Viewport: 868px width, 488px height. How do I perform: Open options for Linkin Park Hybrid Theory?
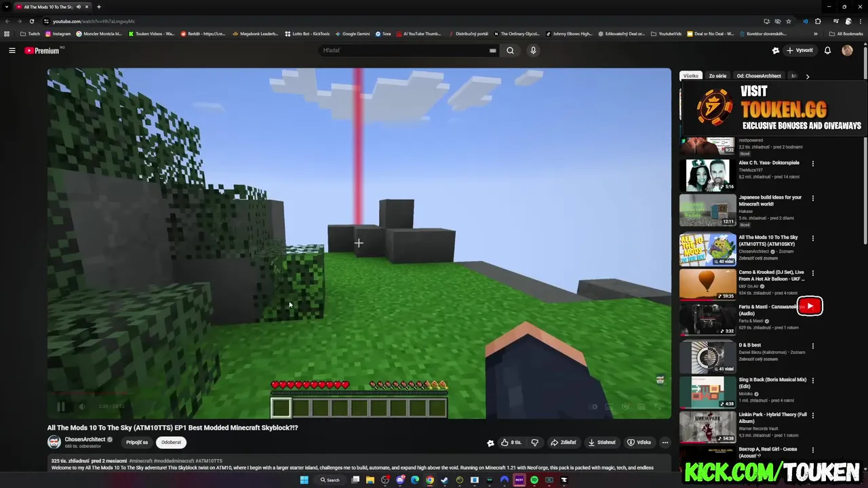click(812, 415)
